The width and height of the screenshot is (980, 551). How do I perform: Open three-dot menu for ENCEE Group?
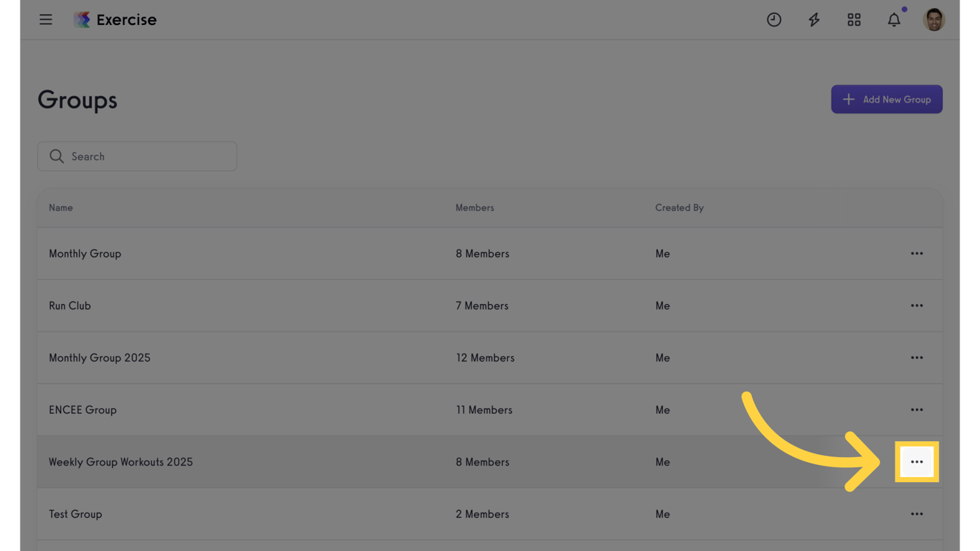[x=917, y=410]
